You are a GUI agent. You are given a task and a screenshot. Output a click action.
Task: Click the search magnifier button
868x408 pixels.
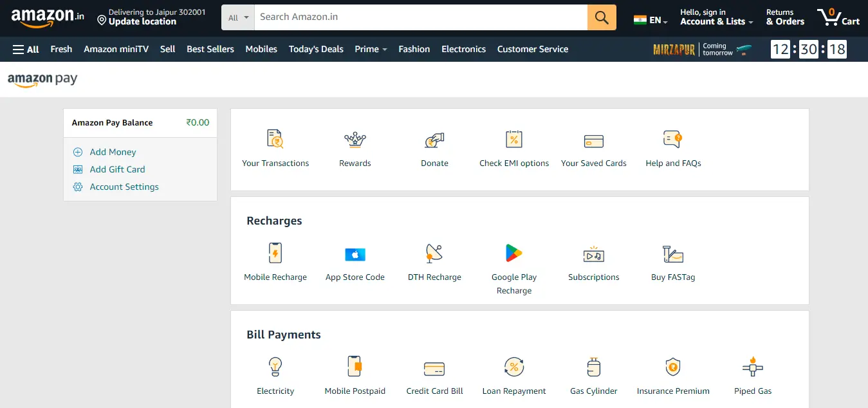pos(602,17)
